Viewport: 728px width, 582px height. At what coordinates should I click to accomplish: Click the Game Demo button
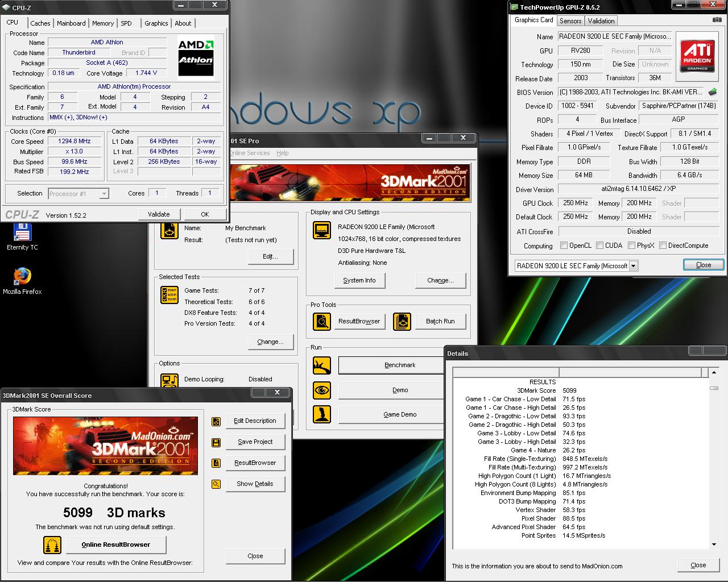tap(391, 414)
